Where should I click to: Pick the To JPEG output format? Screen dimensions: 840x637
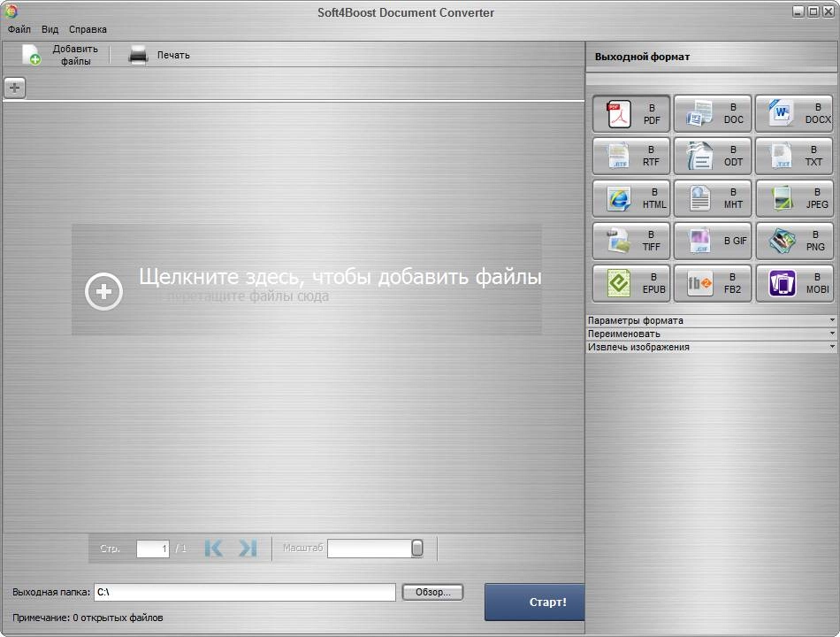click(794, 198)
